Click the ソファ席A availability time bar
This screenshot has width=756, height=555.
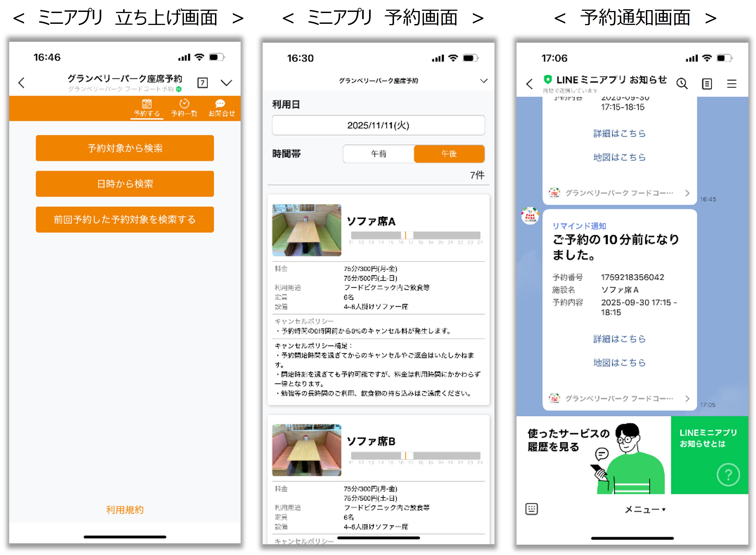click(x=415, y=235)
